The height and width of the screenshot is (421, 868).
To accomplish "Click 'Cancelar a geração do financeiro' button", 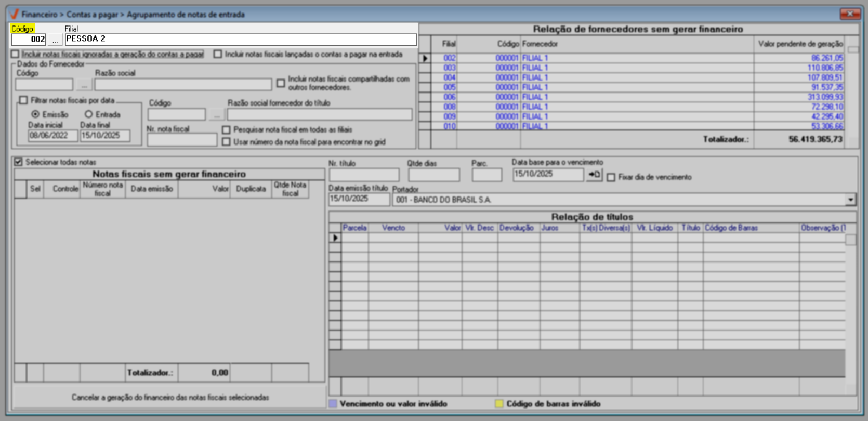I will coord(170,397).
